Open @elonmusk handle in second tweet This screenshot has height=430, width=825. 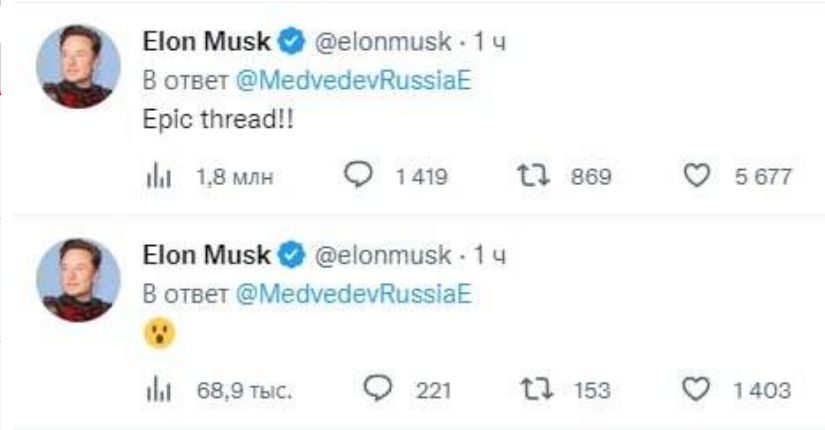[383, 256]
